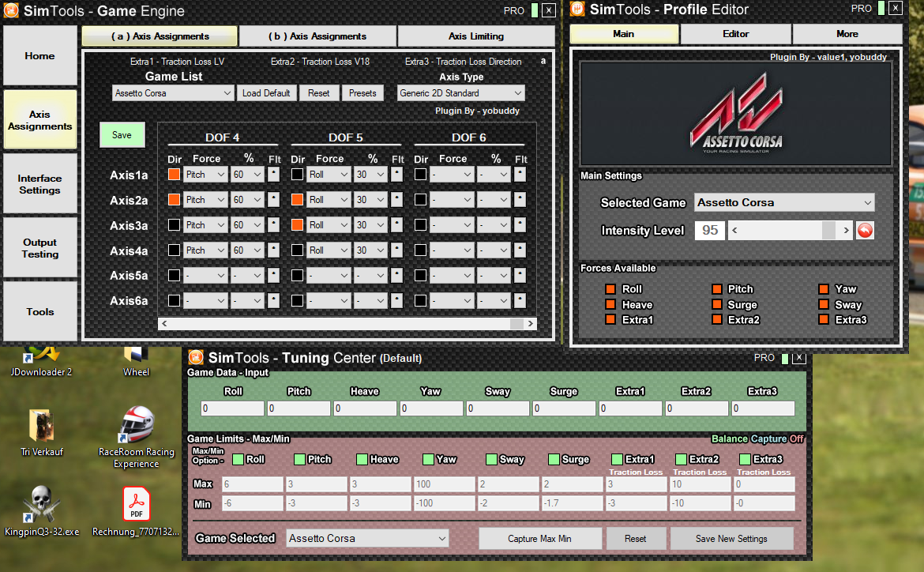Click Yaw game data input field
924x572 pixels.
[430, 408]
